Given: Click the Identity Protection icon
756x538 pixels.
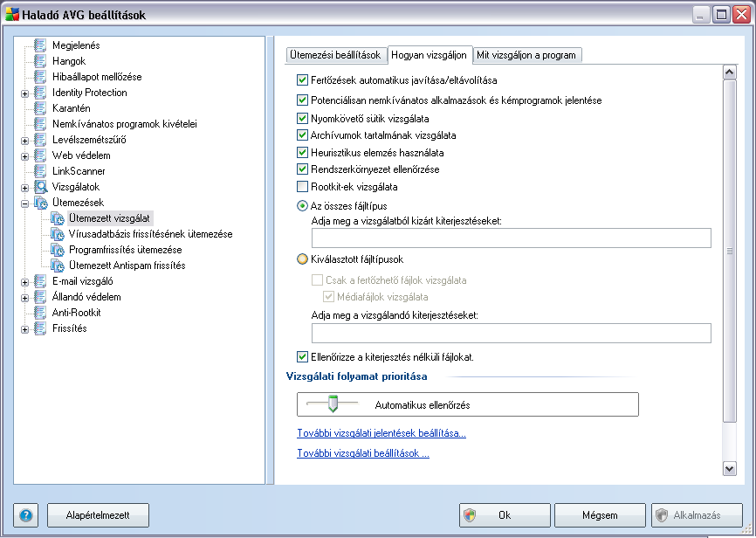Looking at the screenshot, I should [40, 93].
